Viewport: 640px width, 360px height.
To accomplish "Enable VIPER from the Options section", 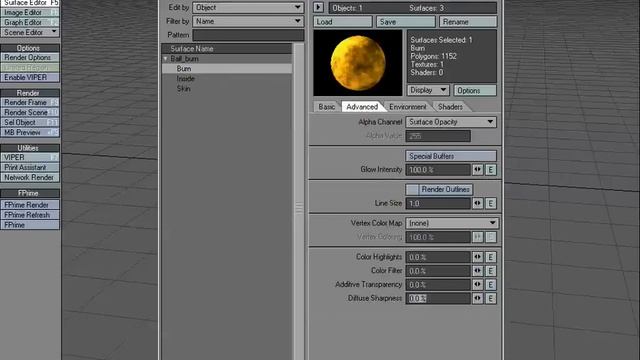I will point(30,77).
